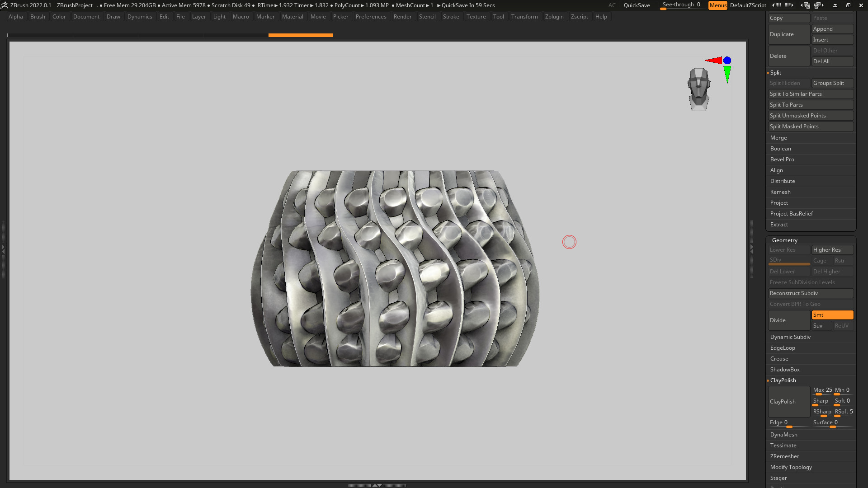Adjust the See-through slider
Screen dimensions: 868x488
681,5
